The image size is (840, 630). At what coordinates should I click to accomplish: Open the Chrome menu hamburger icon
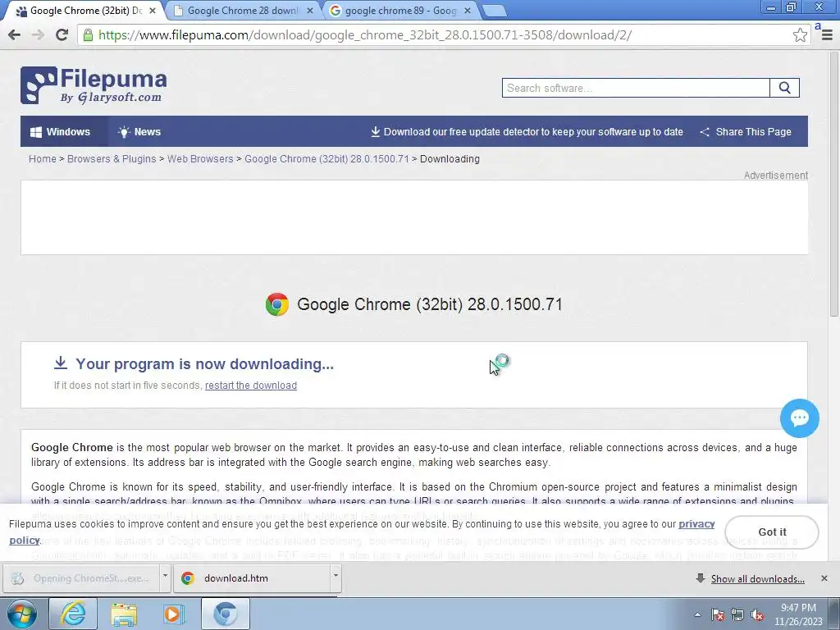tap(827, 35)
